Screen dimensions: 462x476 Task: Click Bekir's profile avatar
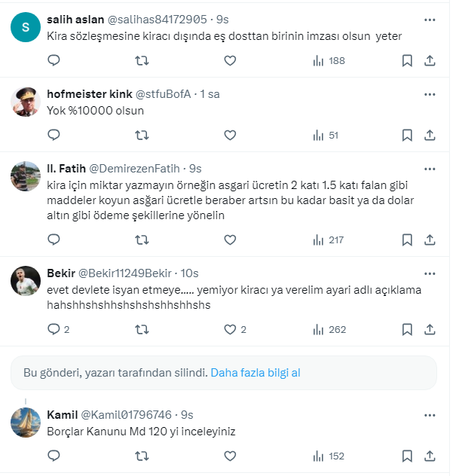25,281
